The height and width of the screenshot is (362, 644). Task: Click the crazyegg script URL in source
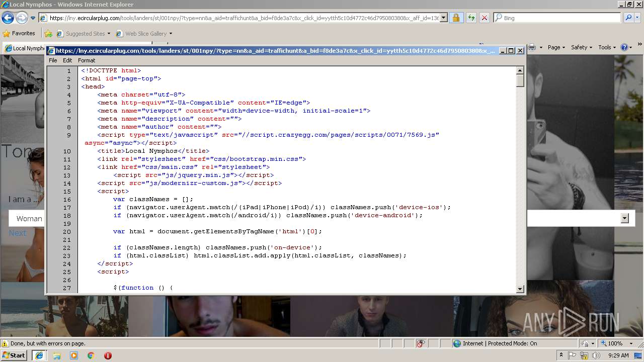331,135
